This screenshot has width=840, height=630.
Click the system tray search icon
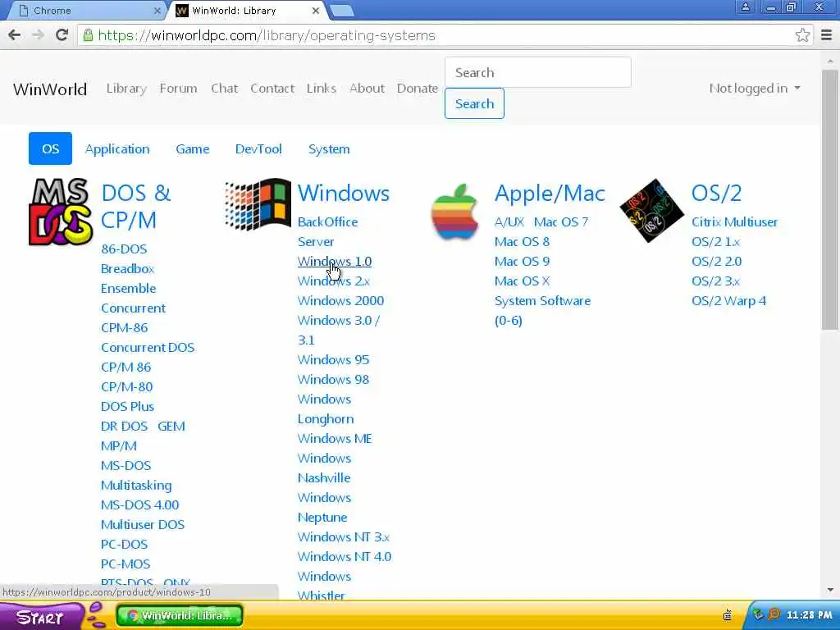point(774,614)
